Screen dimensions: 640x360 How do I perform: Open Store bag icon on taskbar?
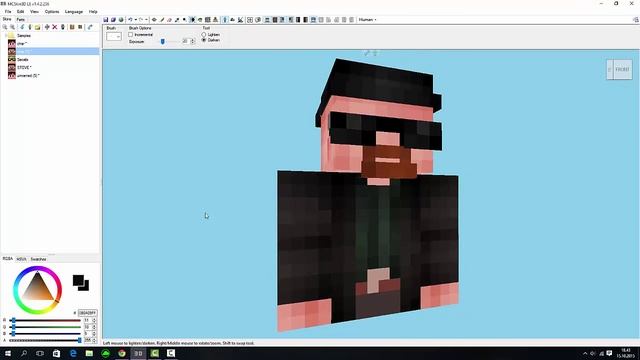(56, 353)
